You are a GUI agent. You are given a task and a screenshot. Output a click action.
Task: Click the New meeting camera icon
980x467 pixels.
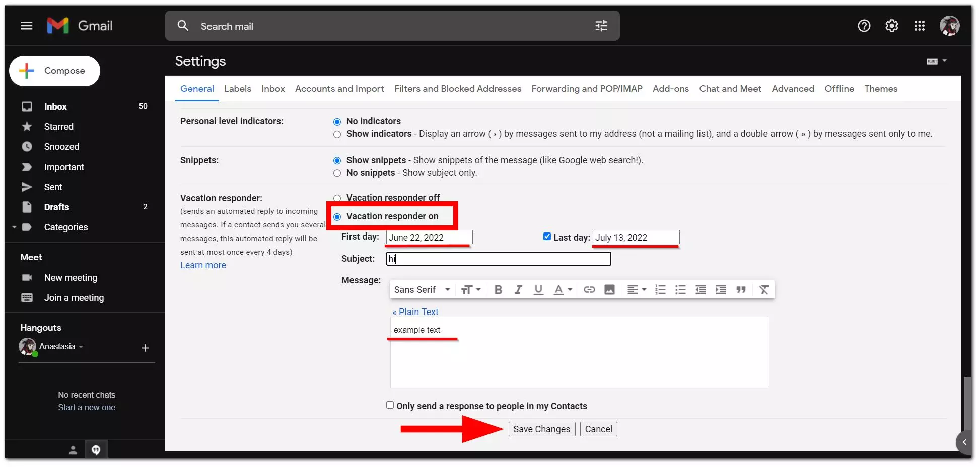(x=27, y=278)
